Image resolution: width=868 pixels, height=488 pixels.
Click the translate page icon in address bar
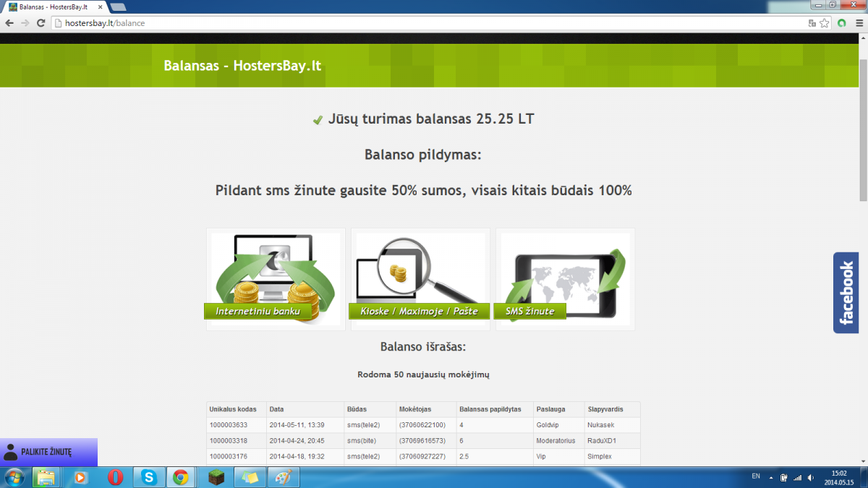tap(812, 23)
